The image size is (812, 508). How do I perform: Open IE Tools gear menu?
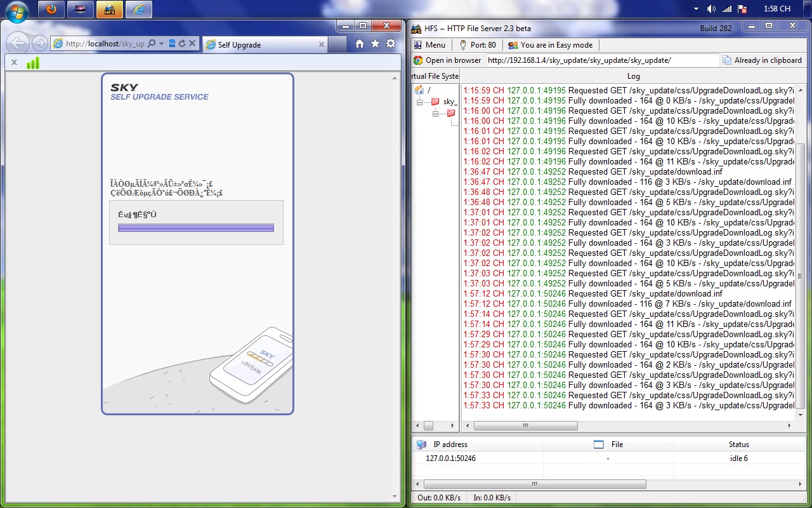(x=391, y=43)
